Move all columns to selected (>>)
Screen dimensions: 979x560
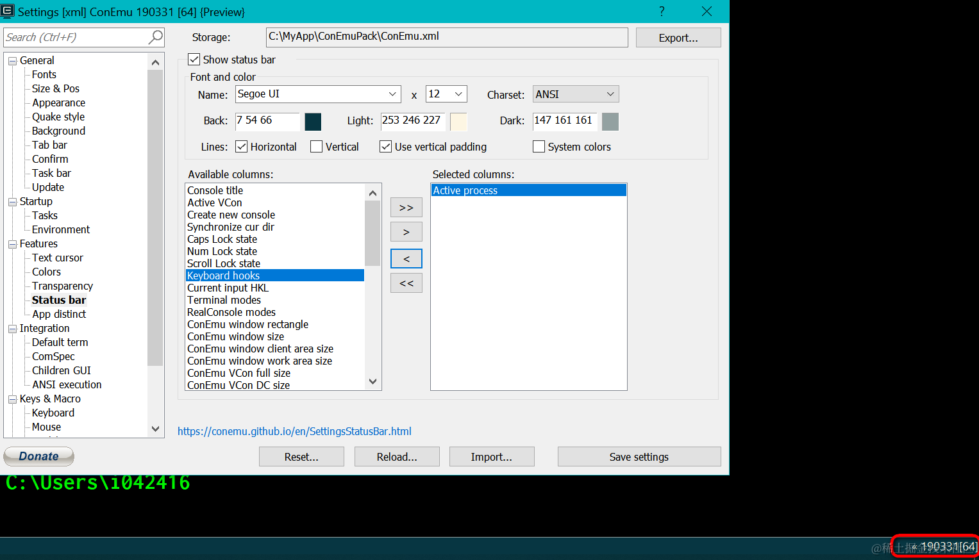406,208
